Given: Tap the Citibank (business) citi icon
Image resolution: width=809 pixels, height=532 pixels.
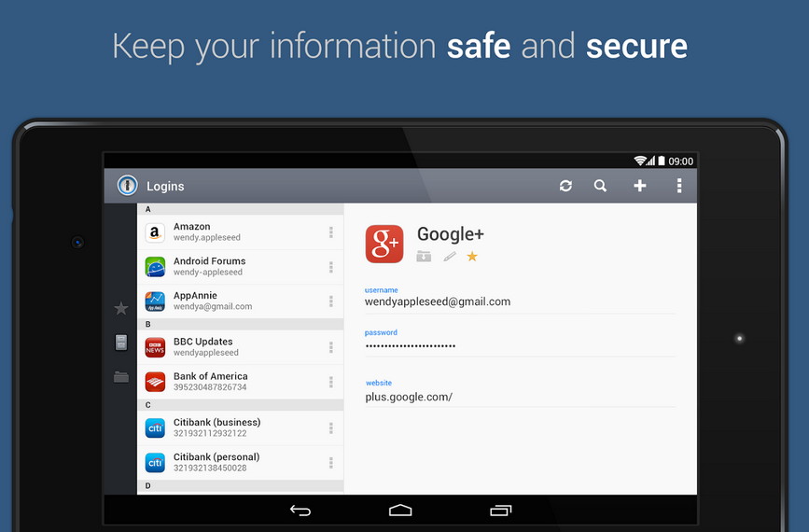Looking at the screenshot, I should tap(155, 427).
